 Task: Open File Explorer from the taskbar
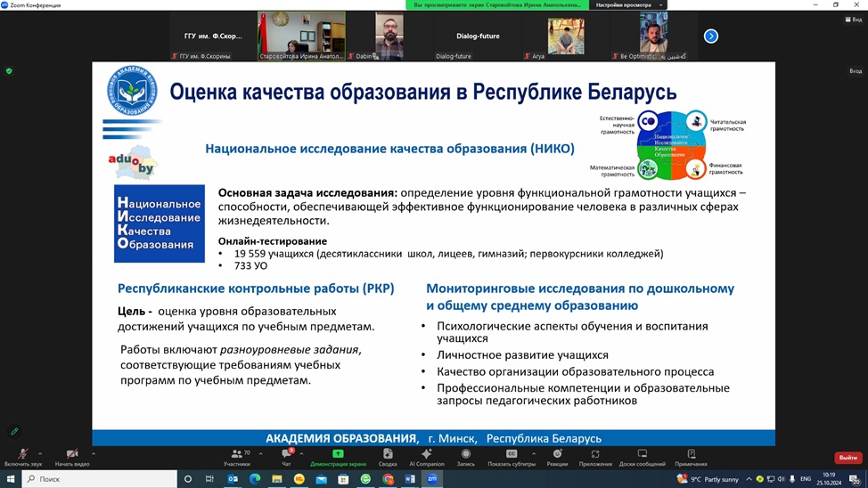click(277, 479)
